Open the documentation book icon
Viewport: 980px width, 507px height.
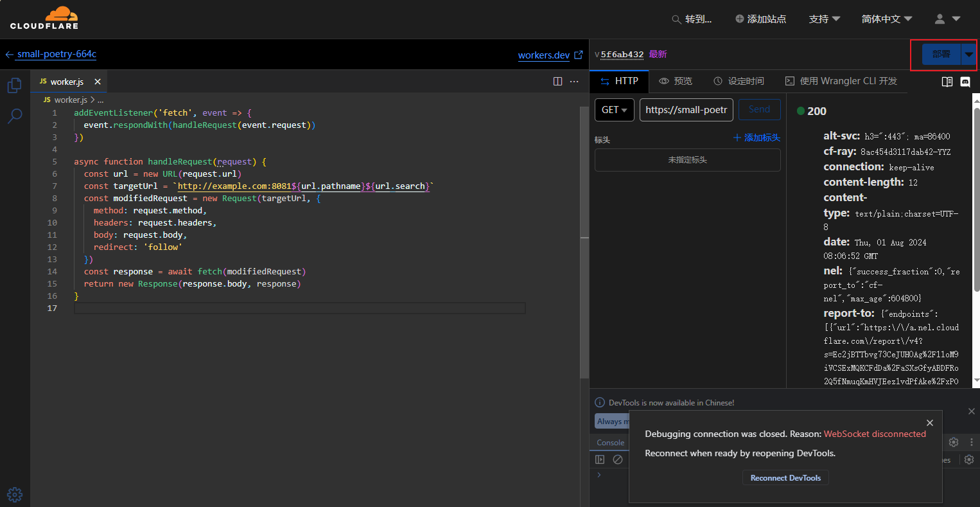pos(947,82)
